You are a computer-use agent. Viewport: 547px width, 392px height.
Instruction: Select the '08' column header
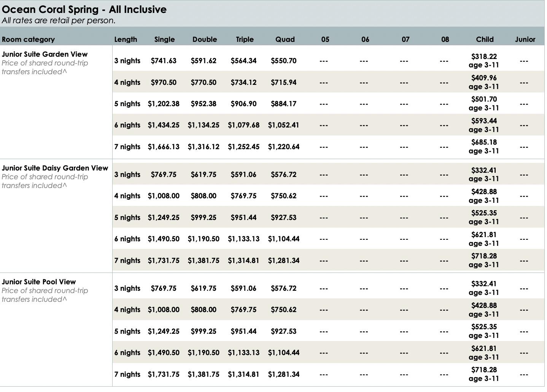click(x=445, y=39)
